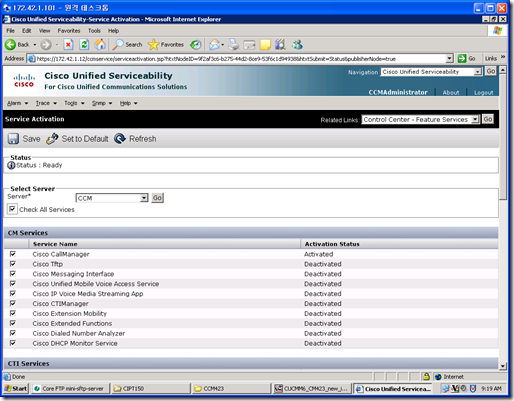This screenshot has height=401, width=514.
Task: Click the IE Forward arrow icon
Action: tap(46, 44)
